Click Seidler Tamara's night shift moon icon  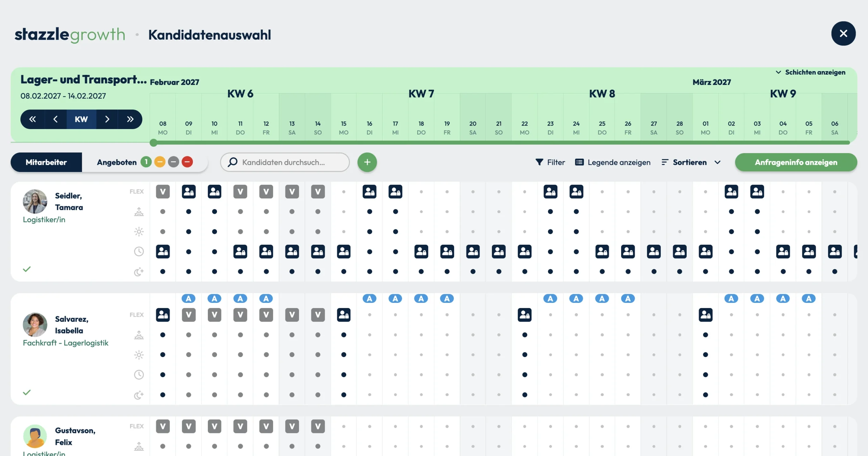[x=139, y=272]
